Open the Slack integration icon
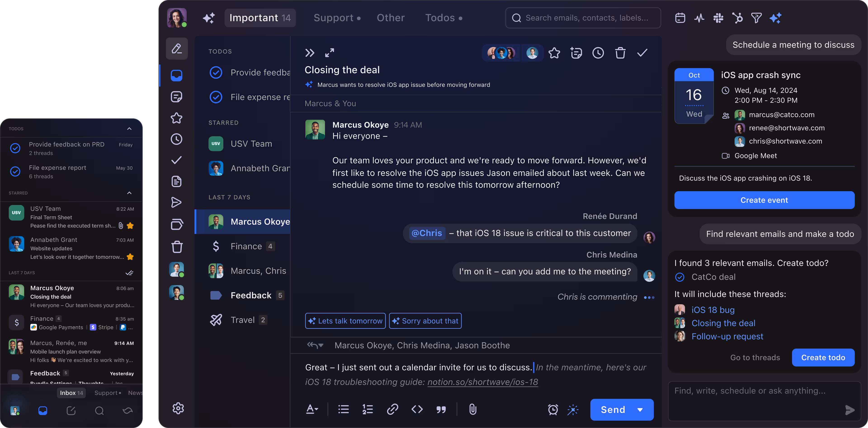Screen dimensions: 868x428 718,18
